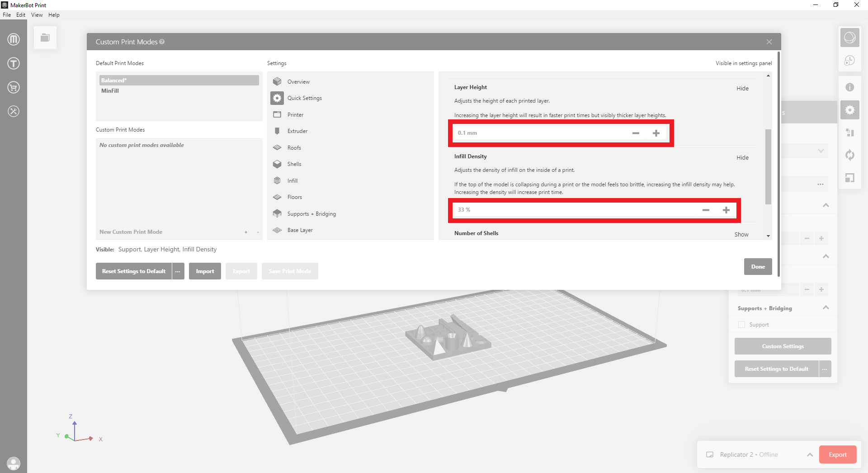
Task: Open the user account icon at sidebar bottom
Action: (x=14, y=464)
